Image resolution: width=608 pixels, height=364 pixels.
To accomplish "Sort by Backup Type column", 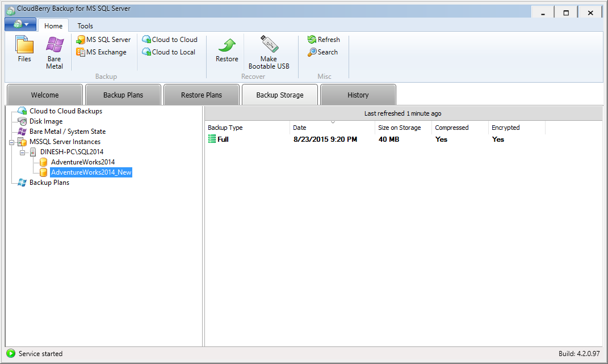I will pyautogui.click(x=247, y=128).
